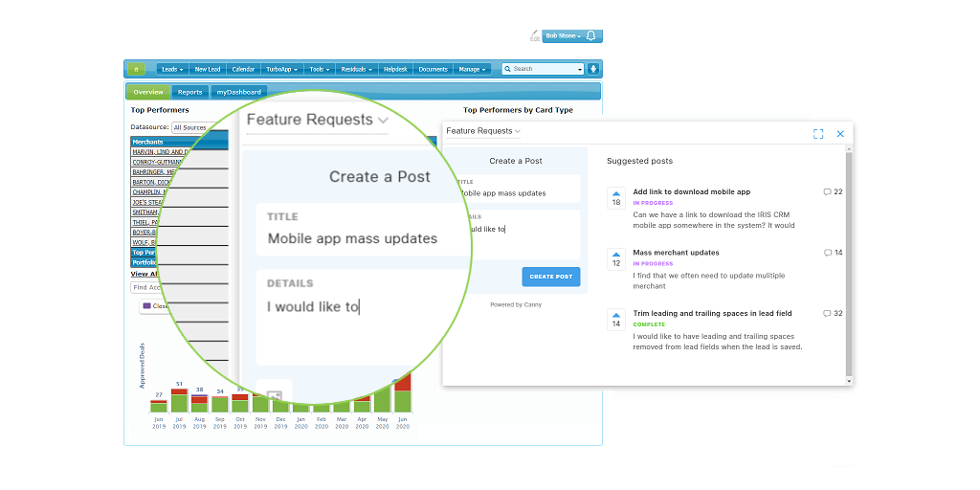Open the notification bell next to Bob Stone
The image size is (980, 490).
590,36
